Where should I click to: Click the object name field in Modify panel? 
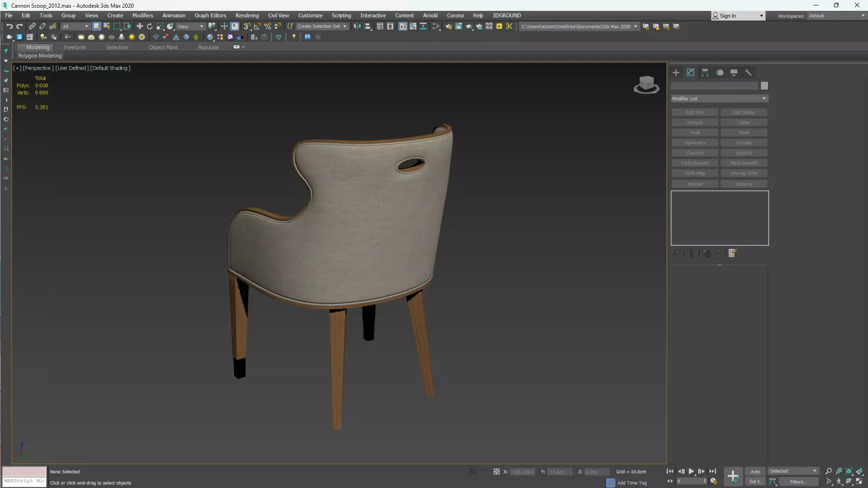[714, 86]
